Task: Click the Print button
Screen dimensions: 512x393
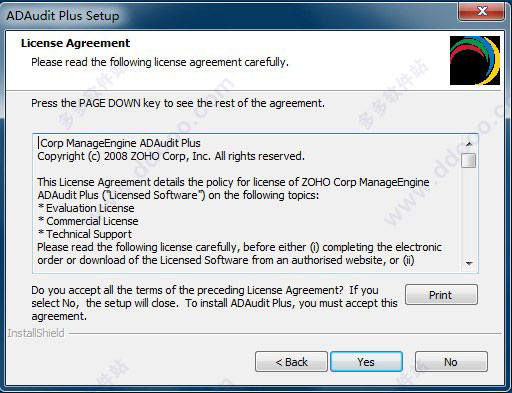Action: [x=441, y=295]
